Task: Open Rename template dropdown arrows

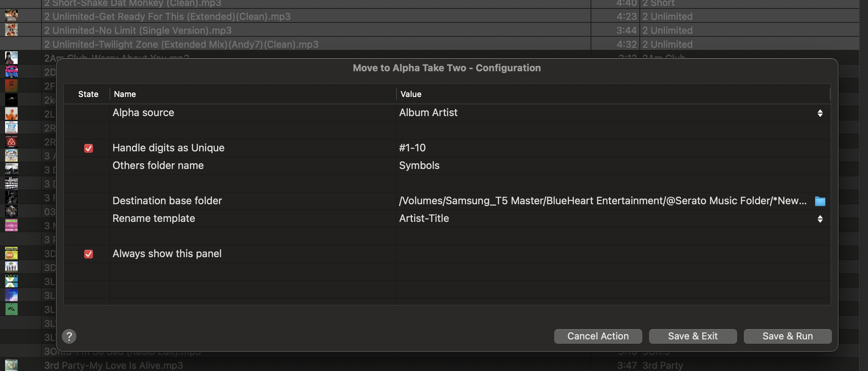Action: (820, 219)
